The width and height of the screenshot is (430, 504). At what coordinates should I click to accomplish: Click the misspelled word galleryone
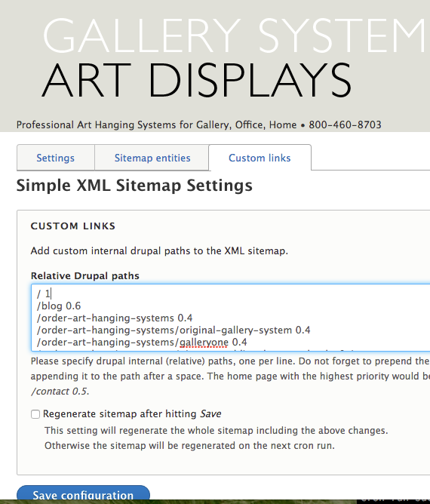click(204, 343)
